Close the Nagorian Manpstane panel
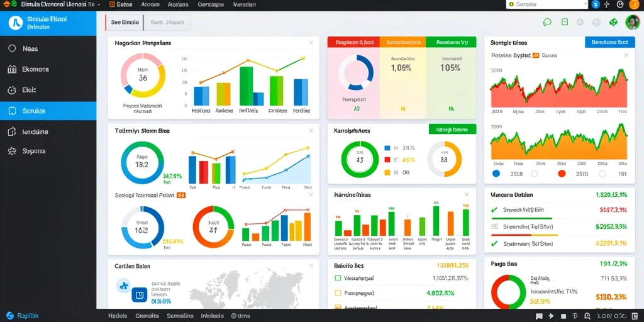Image resolution: width=644 pixels, height=322 pixels. [311, 43]
